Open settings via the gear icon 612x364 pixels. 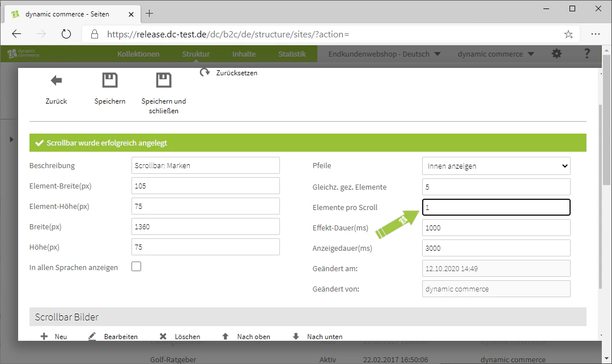(556, 54)
